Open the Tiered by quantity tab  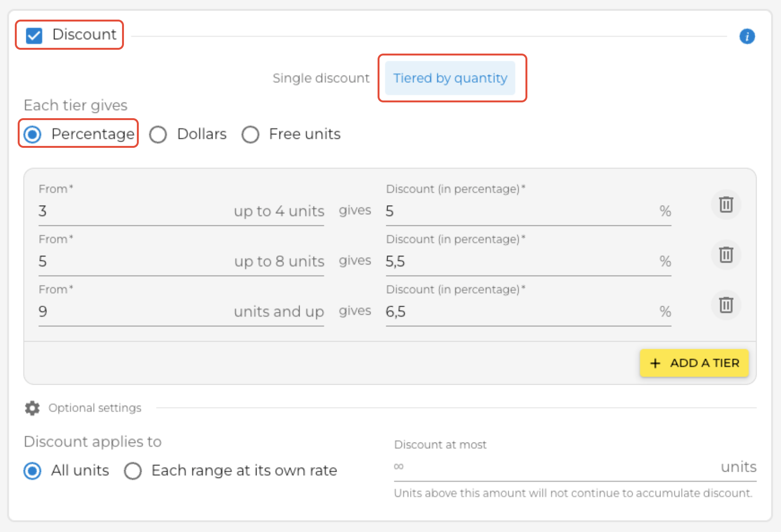click(450, 78)
